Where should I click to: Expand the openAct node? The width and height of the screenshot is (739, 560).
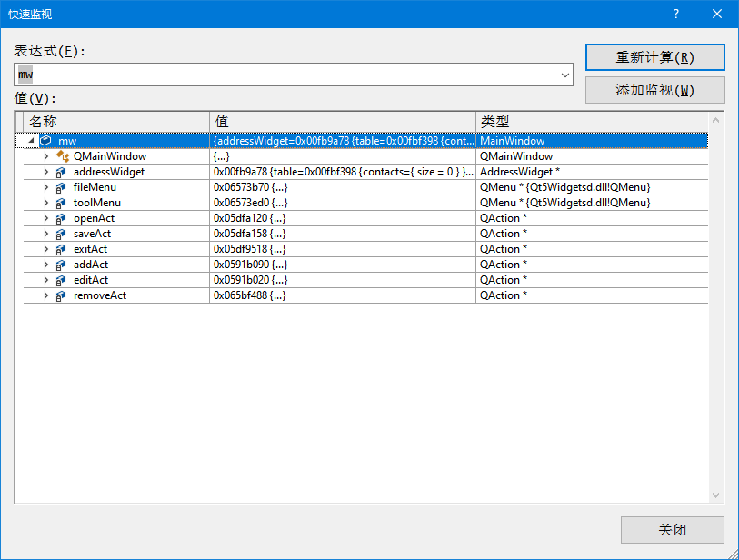(x=45, y=218)
